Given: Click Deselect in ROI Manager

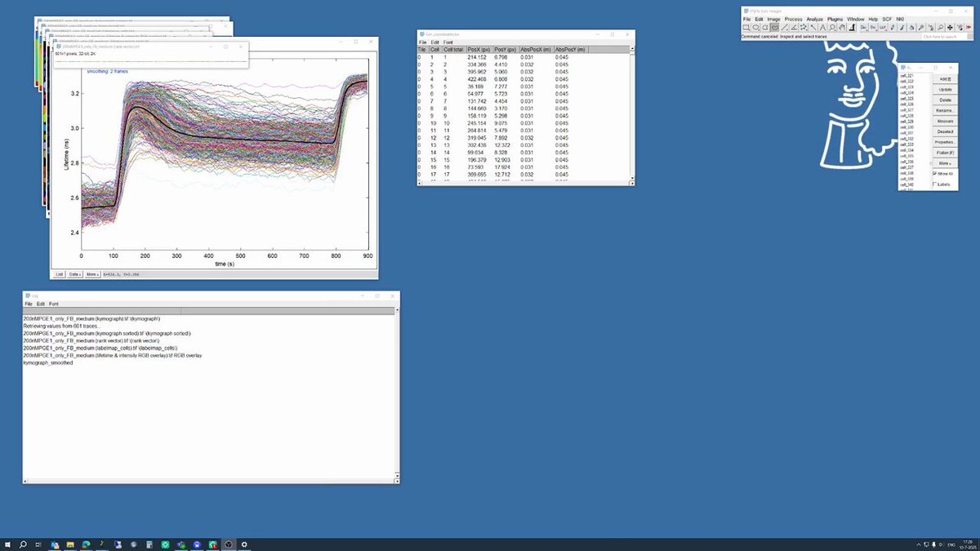Looking at the screenshot, I should [945, 131].
